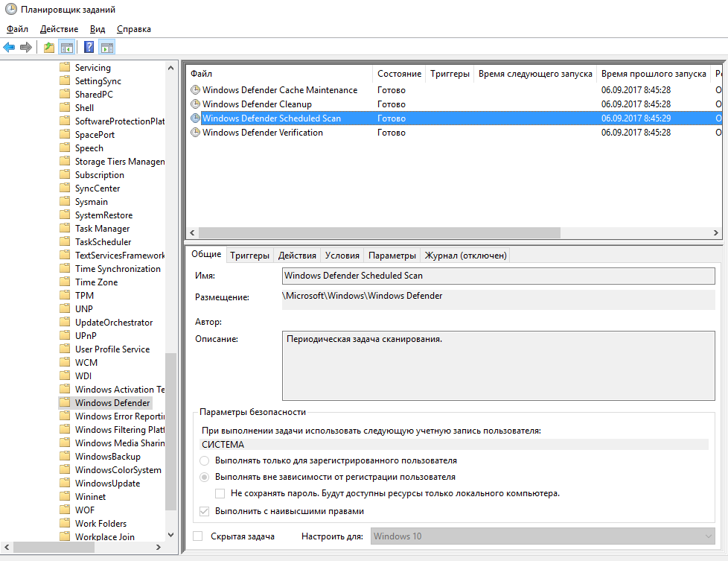
Task: Click the Forward arrow toolbar icon
Action: [x=26, y=48]
